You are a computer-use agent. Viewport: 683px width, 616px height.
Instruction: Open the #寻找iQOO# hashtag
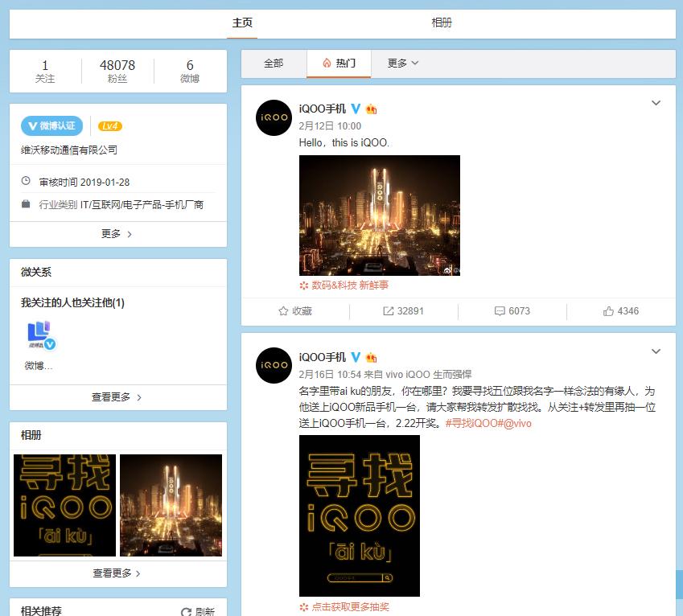(x=474, y=424)
